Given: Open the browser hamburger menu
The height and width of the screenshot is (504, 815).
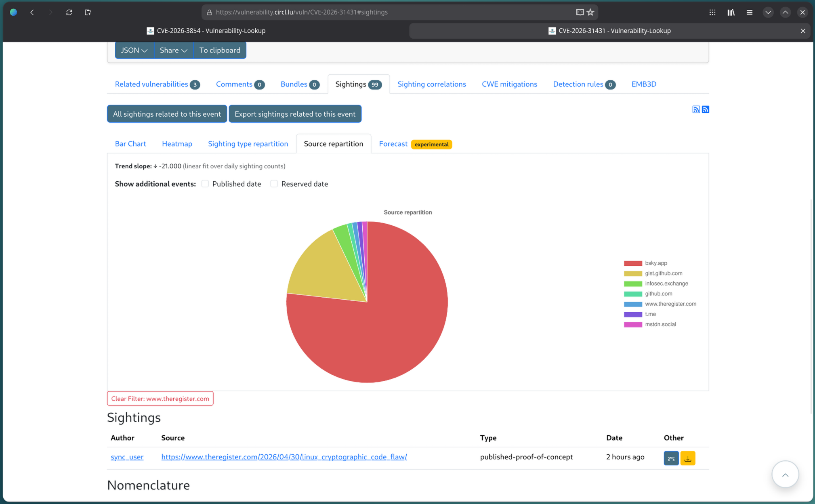Looking at the screenshot, I should pos(749,12).
